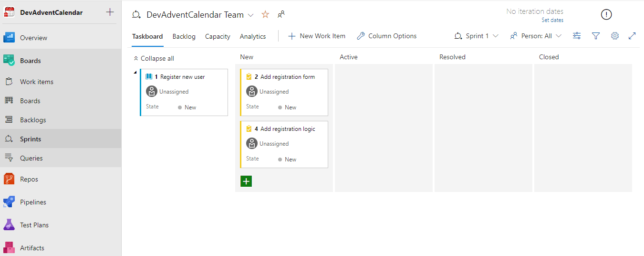Click New Work Item button
This screenshot has height=256, width=644.
[317, 36]
